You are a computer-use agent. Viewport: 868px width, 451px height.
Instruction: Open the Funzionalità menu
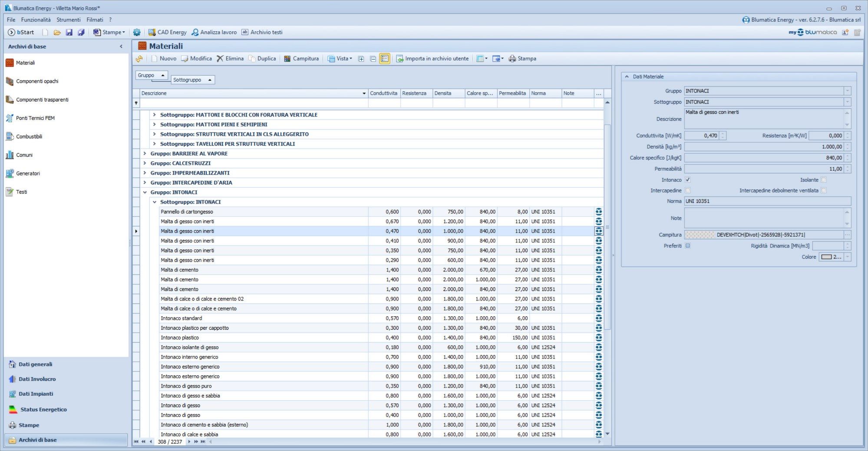[x=36, y=20]
